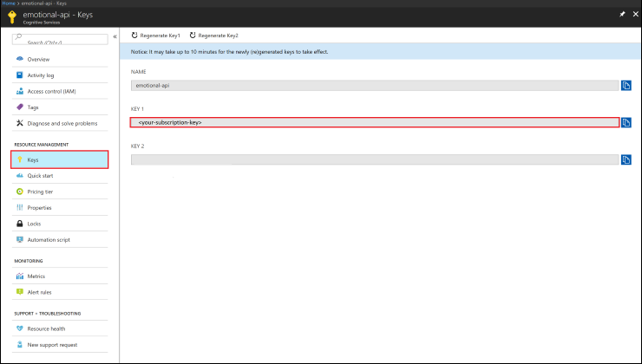This screenshot has height=364, width=642.
Task: Copy KEY 1 using its copy icon
Action: (626, 122)
